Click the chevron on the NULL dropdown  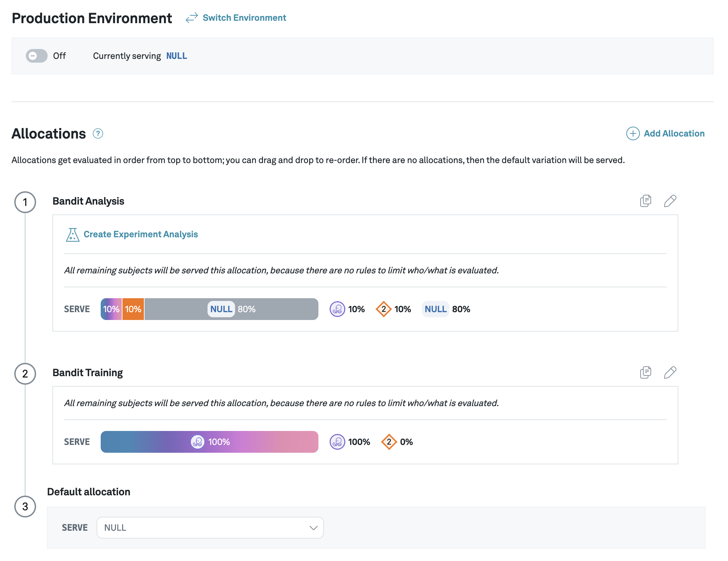(x=313, y=528)
